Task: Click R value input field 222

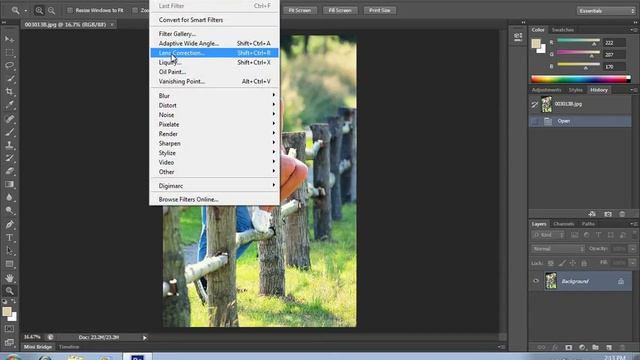Action: coord(614,42)
